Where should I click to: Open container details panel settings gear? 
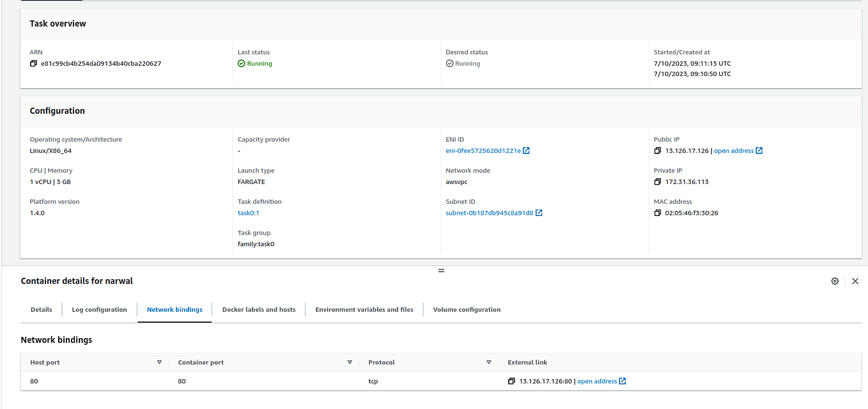(x=835, y=281)
